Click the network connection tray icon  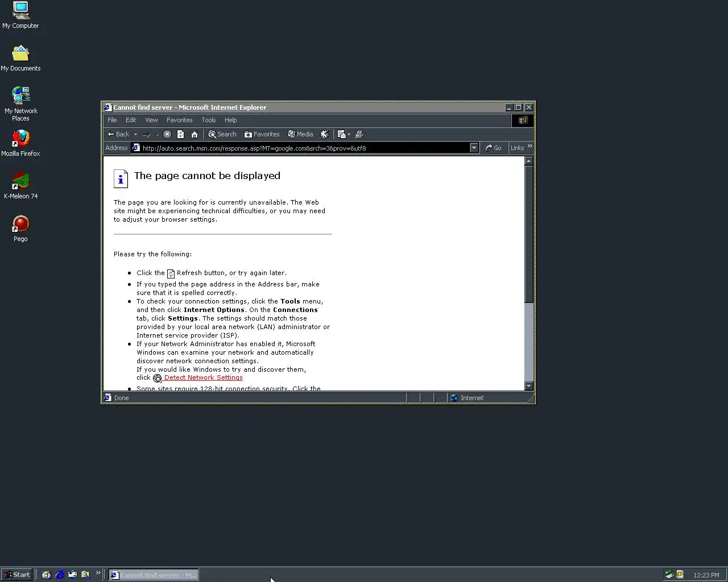click(x=669, y=575)
